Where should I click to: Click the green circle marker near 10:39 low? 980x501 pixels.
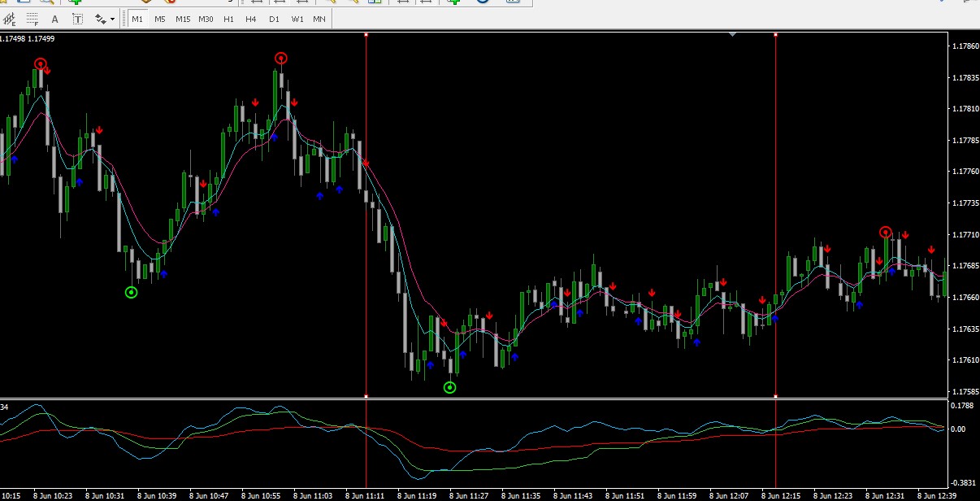[132, 292]
